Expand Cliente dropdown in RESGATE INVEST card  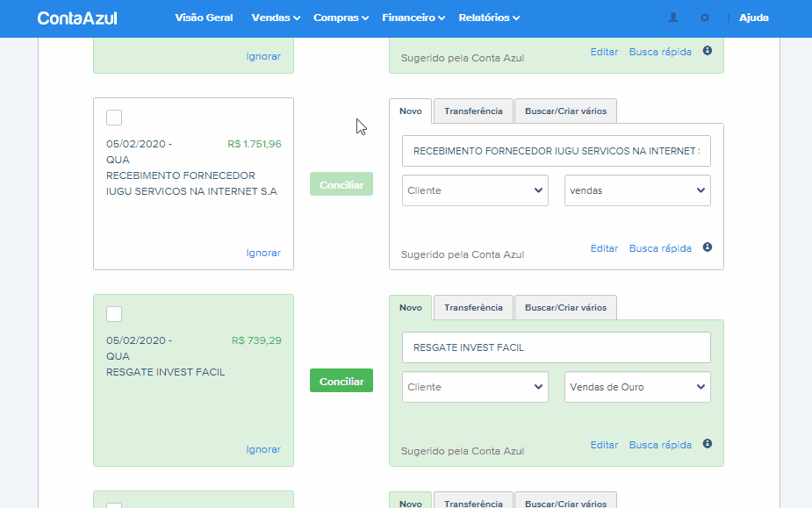pyautogui.click(x=475, y=387)
